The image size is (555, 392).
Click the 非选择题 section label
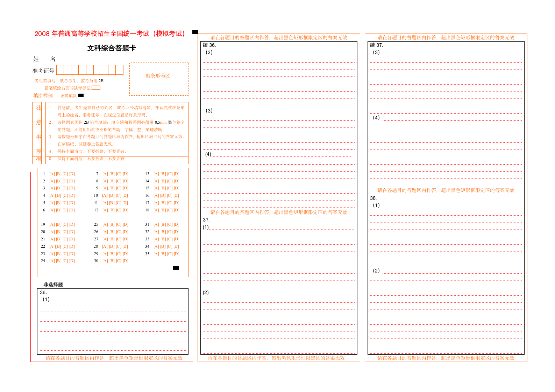pos(53,284)
